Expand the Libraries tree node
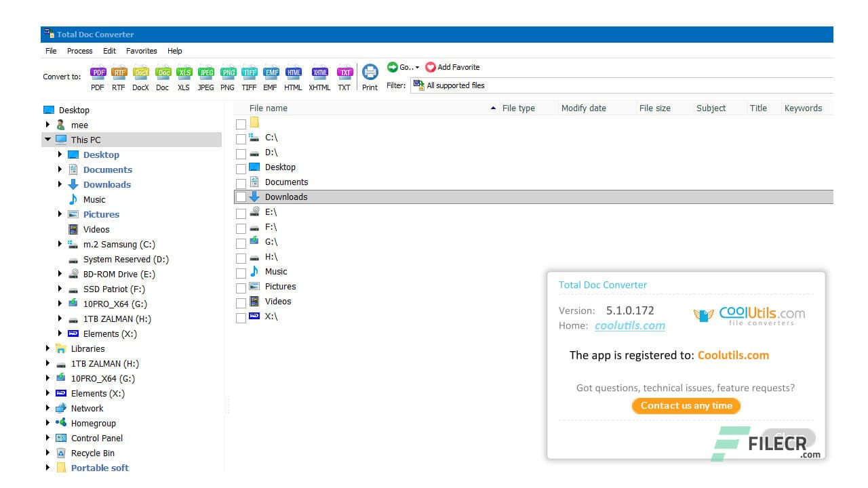Screen dimensions: 868x488 tap(46, 348)
